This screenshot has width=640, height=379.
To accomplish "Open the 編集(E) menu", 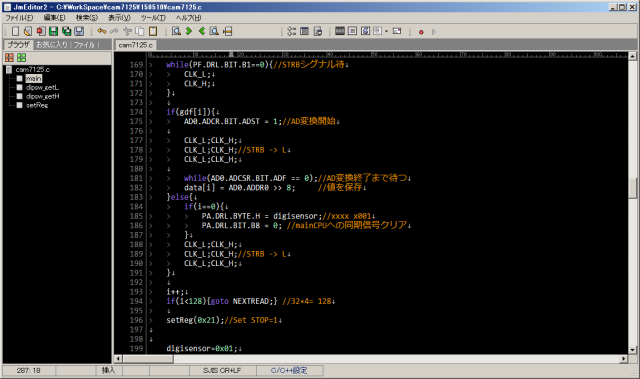I will 54,18.
